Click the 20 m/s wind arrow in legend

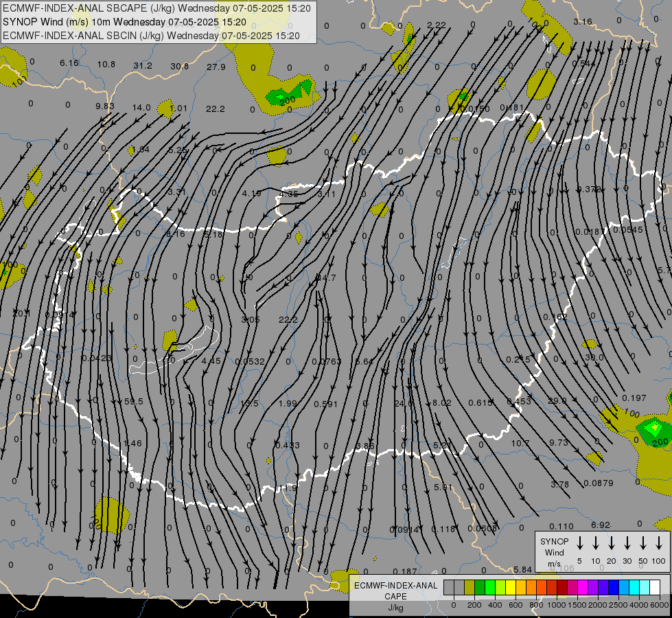[612, 543]
